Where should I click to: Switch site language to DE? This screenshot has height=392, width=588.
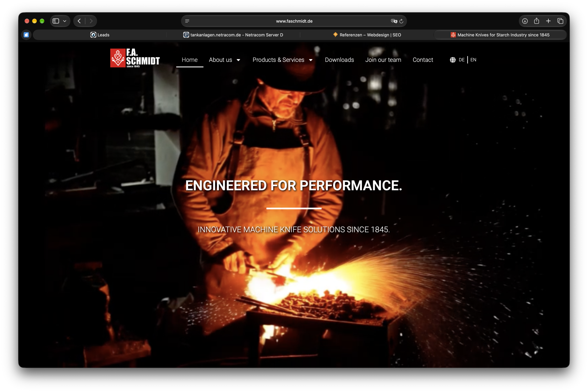coord(461,60)
